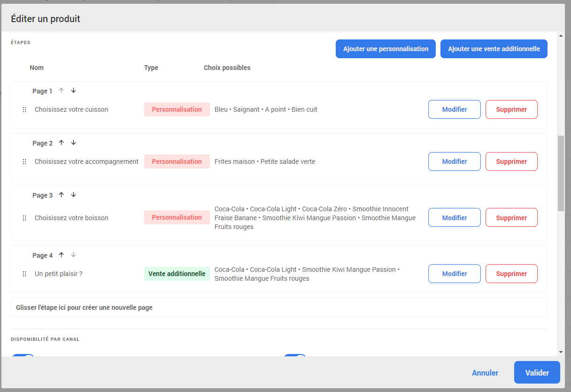Grab drag handle for Un petit plaisir
The image size is (571, 392).
click(24, 274)
